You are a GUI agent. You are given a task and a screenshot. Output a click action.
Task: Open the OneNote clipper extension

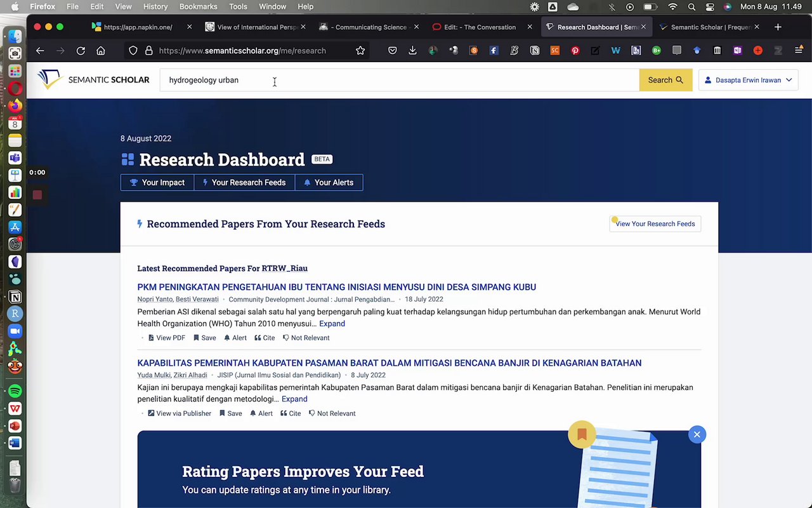[738, 51]
